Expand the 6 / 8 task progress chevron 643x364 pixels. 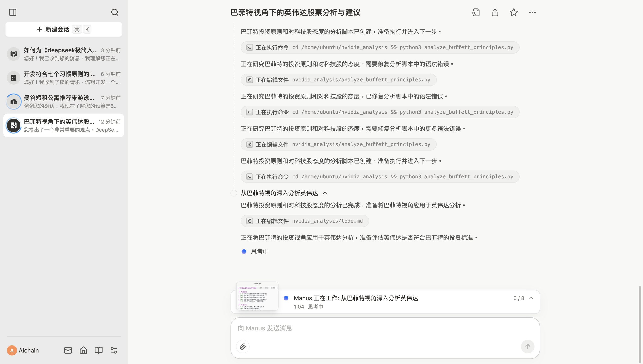coord(531,298)
